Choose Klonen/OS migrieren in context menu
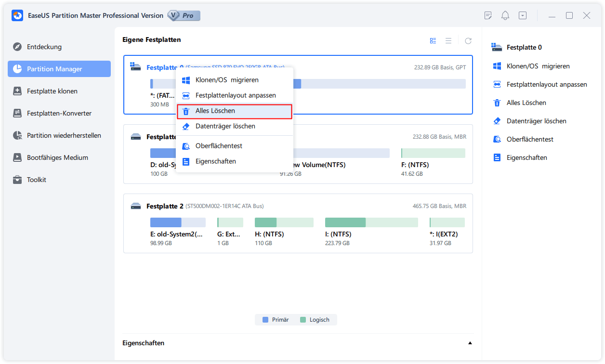The width and height of the screenshot is (605, 364). (x=235, y=80)
